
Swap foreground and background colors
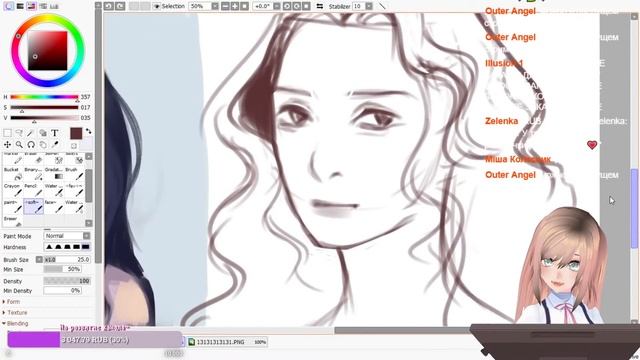(x=88, y=131)
